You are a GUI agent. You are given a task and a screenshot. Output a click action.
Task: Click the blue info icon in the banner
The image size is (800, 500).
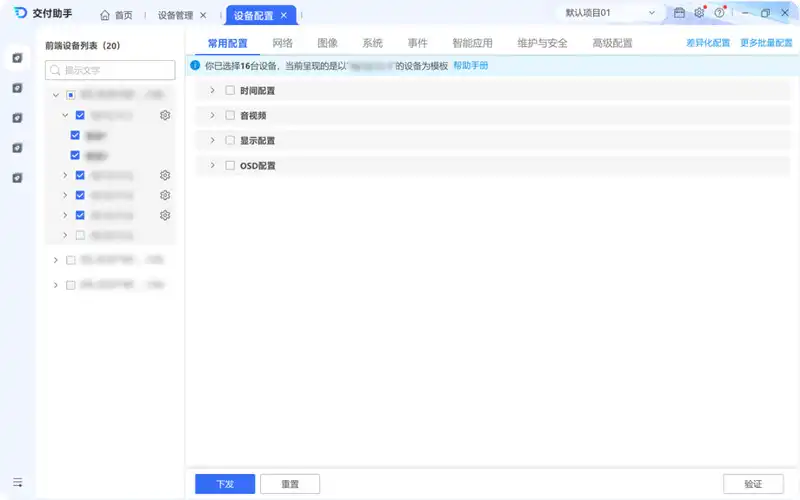pyautogui.click(x=195, y=65)
